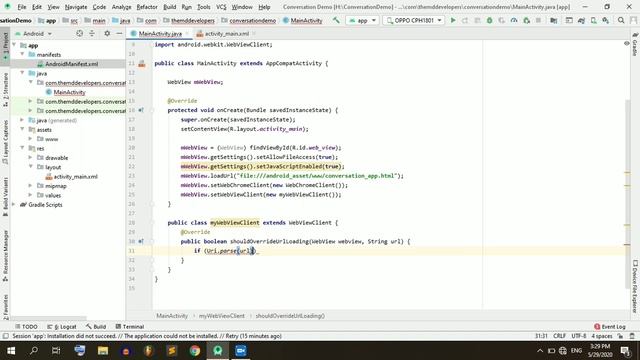Click the CRLF line separator in status bar
This screenshot has width=640, height=360.
[559, 336]
